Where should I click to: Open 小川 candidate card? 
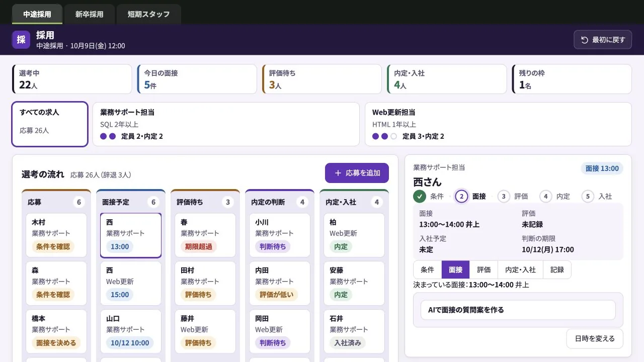point(280,235)
